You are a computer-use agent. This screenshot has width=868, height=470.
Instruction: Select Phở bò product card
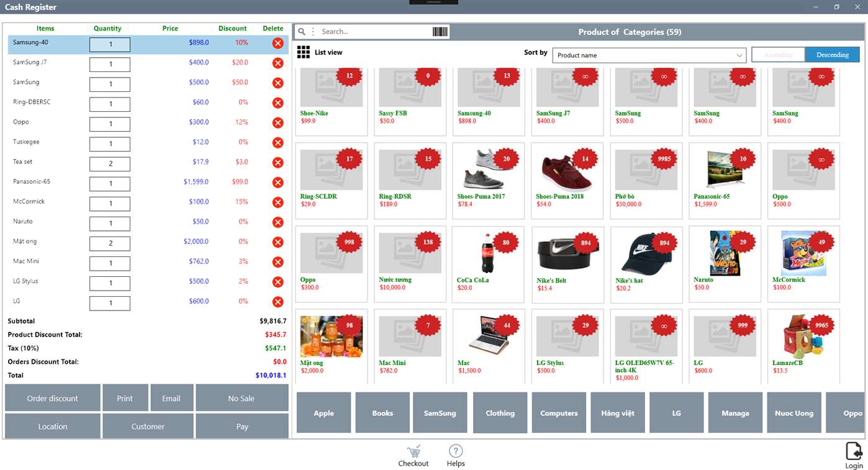646,181
